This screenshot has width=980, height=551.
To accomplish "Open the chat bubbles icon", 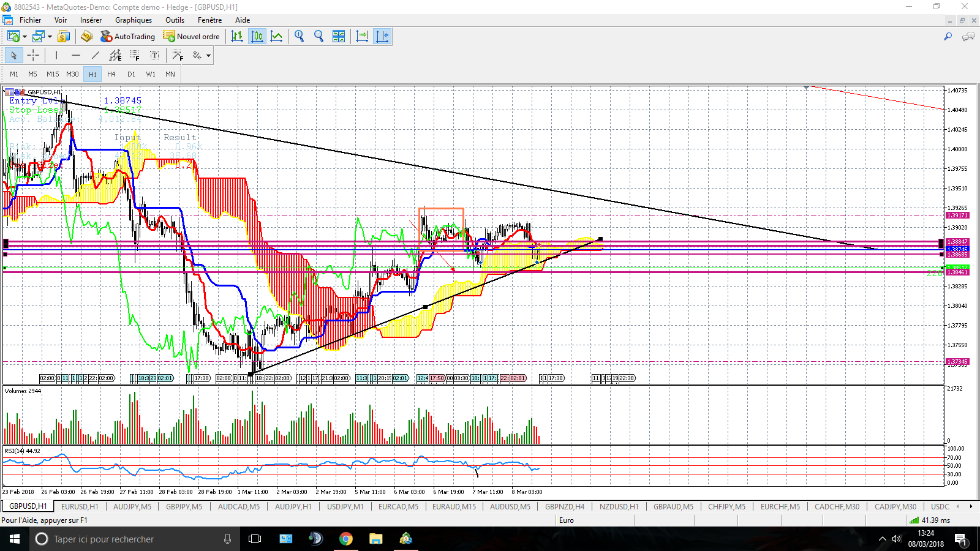I will pyautogui.click(x=968, y=37).
